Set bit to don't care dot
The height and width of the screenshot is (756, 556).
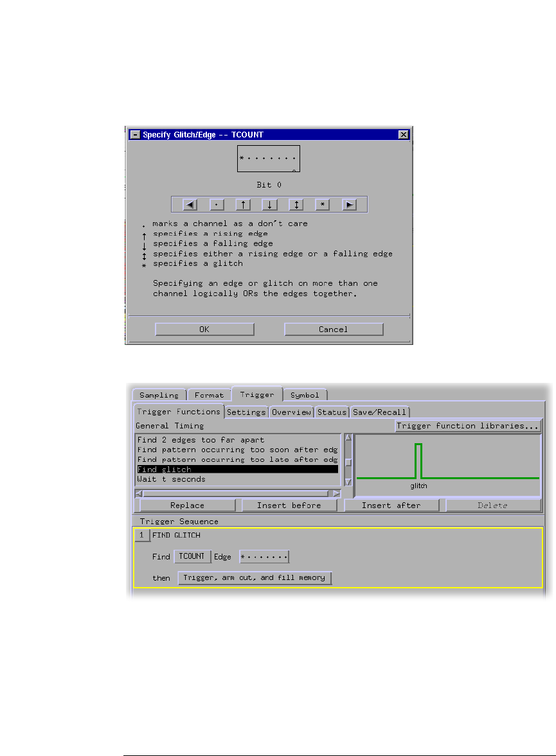[217, 204]
